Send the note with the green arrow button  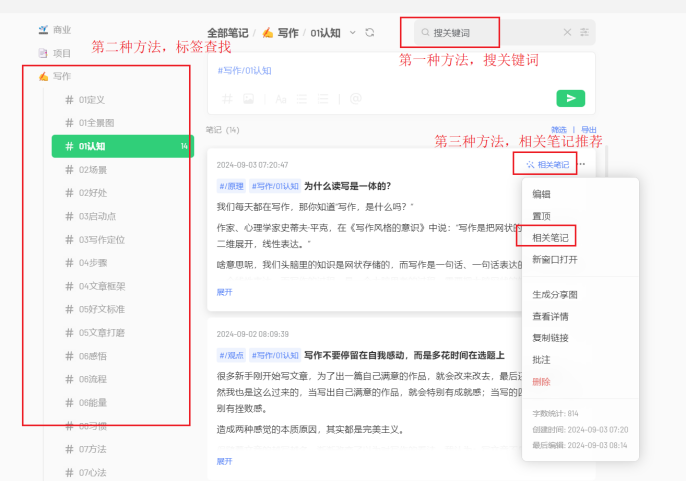[x=570, y=98]
